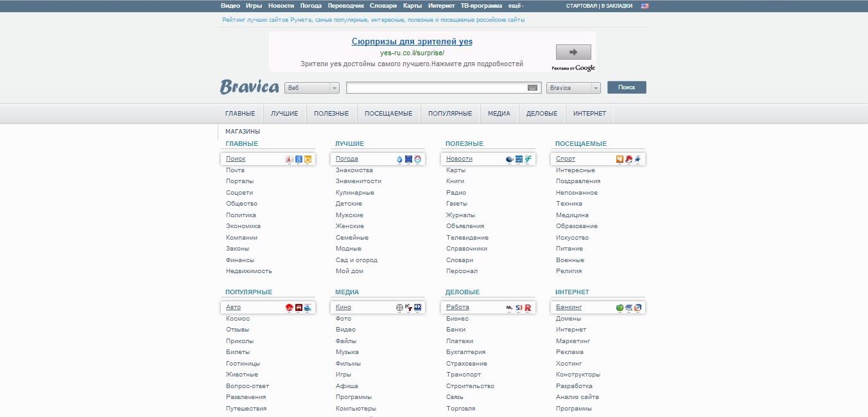Set page as СТАРТОВАЯ
The width and height of the screenshot is (868, 417).
click(582, 6)
